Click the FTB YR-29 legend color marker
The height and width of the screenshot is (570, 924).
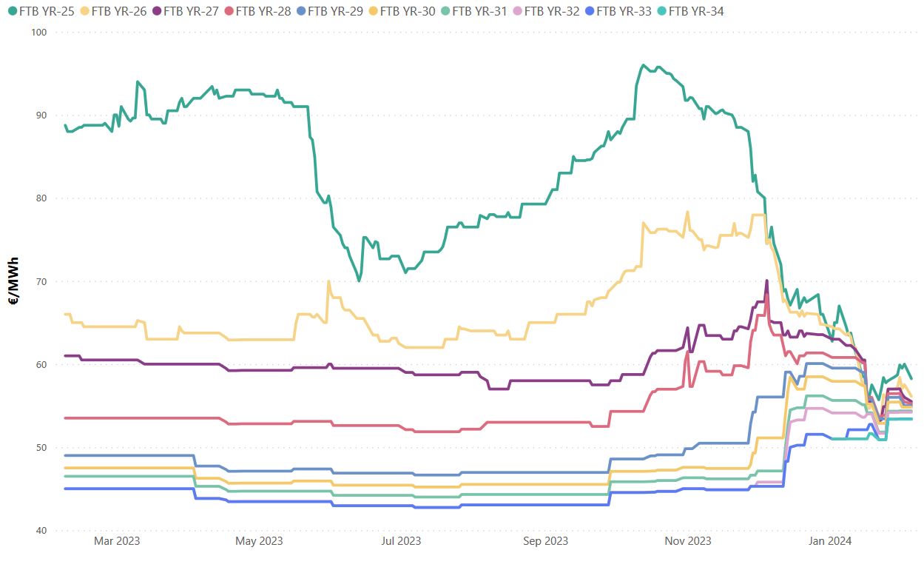click(300, 12)
